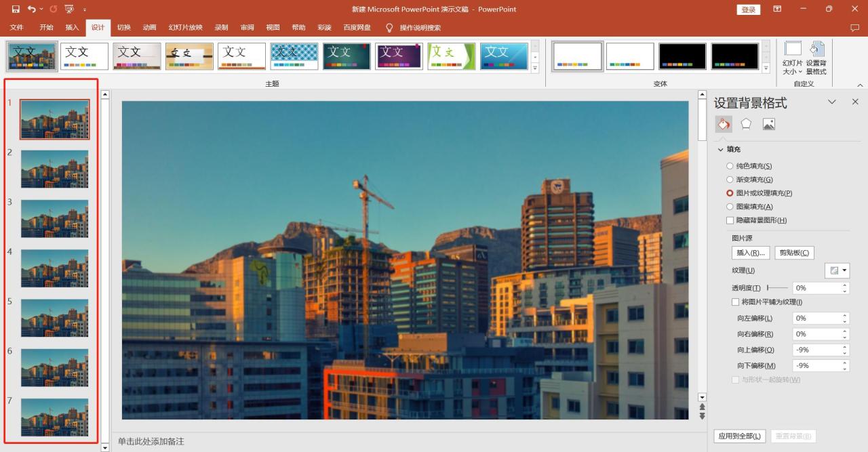Collapse the 填充 section
868x452 pixels.
tap(720, 149)
